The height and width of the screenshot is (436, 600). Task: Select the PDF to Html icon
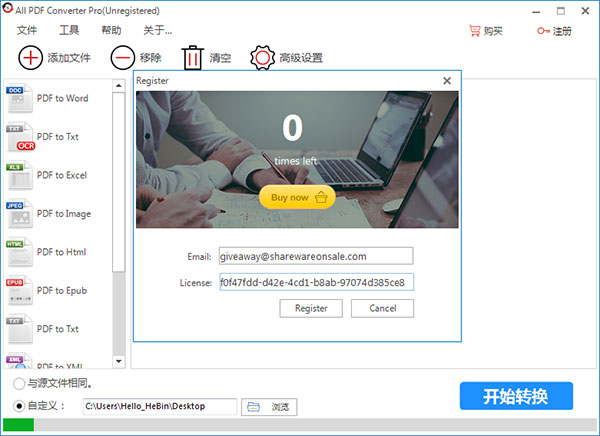coord(19,252)
